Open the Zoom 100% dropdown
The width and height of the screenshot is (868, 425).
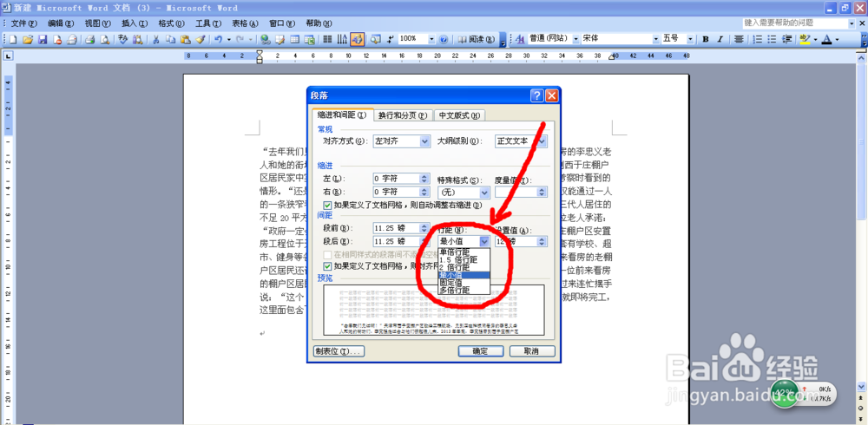click(x=431, y=39)
